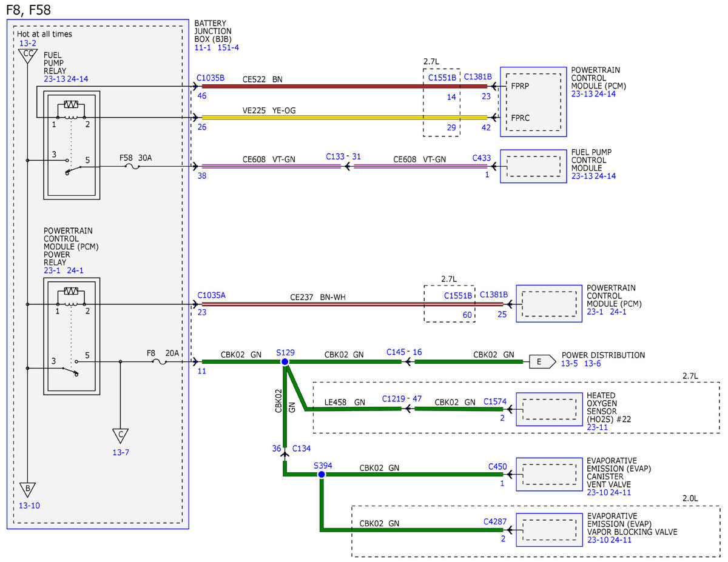
Task: Click the S394 splice label
Action: (x=323, y=466)
